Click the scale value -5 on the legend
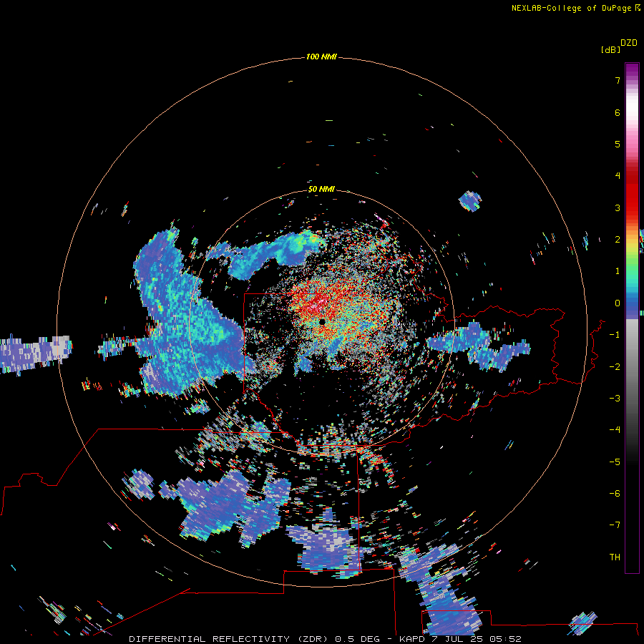 point(615,462)
